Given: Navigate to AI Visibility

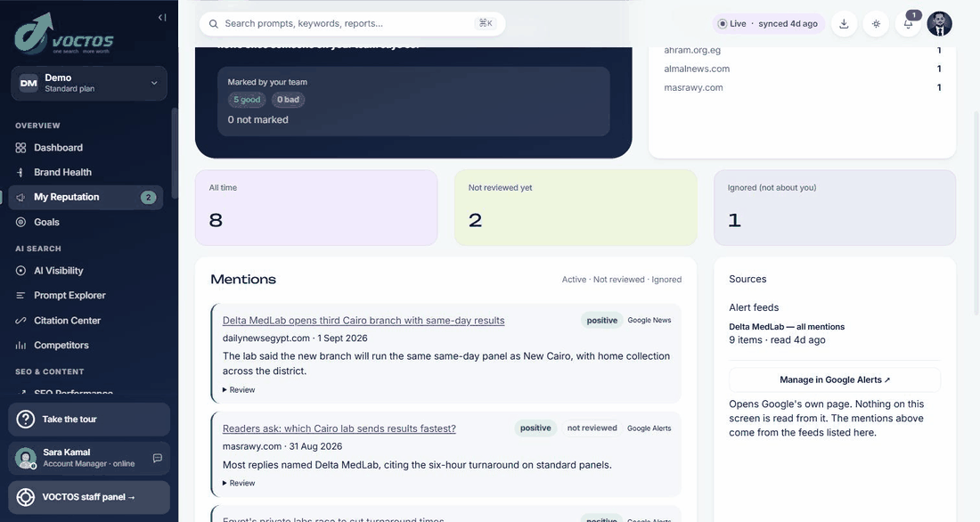Looking at the screenshot, I should click(x=86, y=271).
